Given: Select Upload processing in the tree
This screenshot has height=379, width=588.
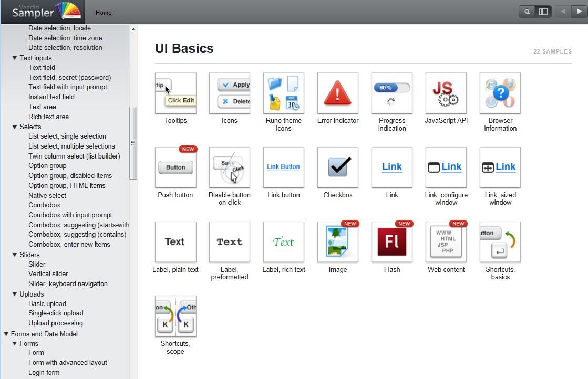Looking at the screenshot, I should [x=56, y=323].
